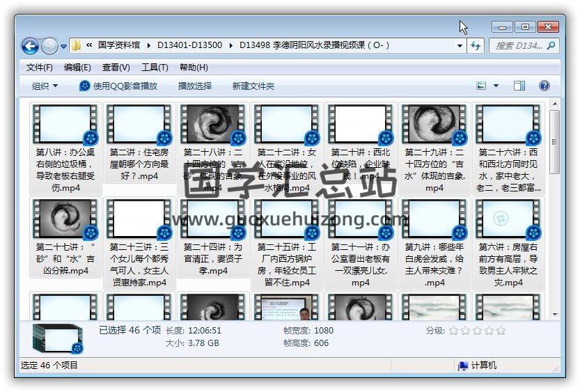
Task: Select video 第二讲：住宅房屋朝哪个方向最好
Action: coord(139,143)
